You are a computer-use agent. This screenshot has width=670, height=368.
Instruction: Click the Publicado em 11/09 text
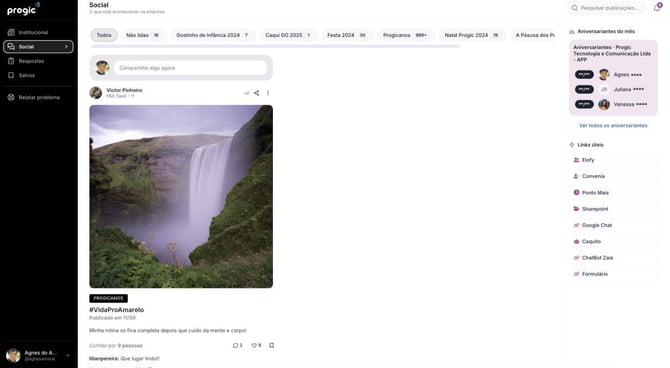(112, 318)
